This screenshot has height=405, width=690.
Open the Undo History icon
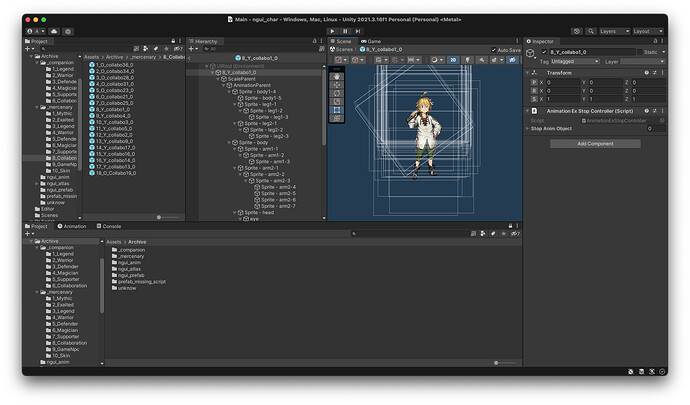576,31
